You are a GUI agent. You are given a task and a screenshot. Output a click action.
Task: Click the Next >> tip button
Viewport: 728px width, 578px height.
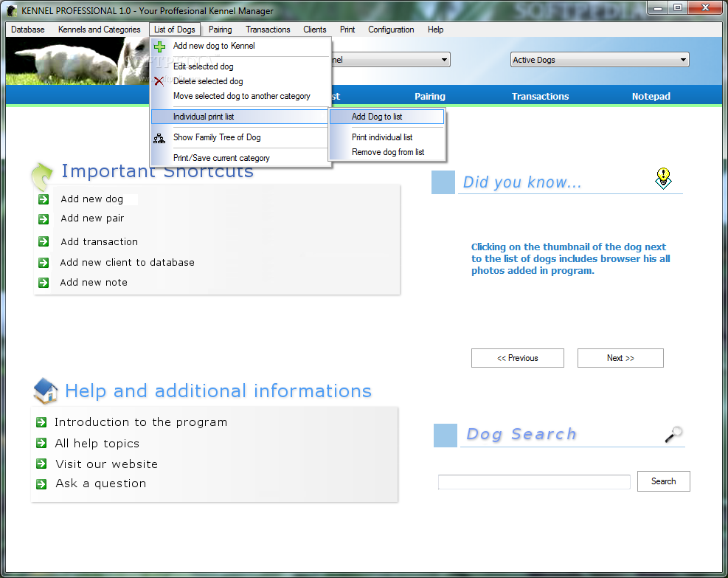(x=620, y=358)
